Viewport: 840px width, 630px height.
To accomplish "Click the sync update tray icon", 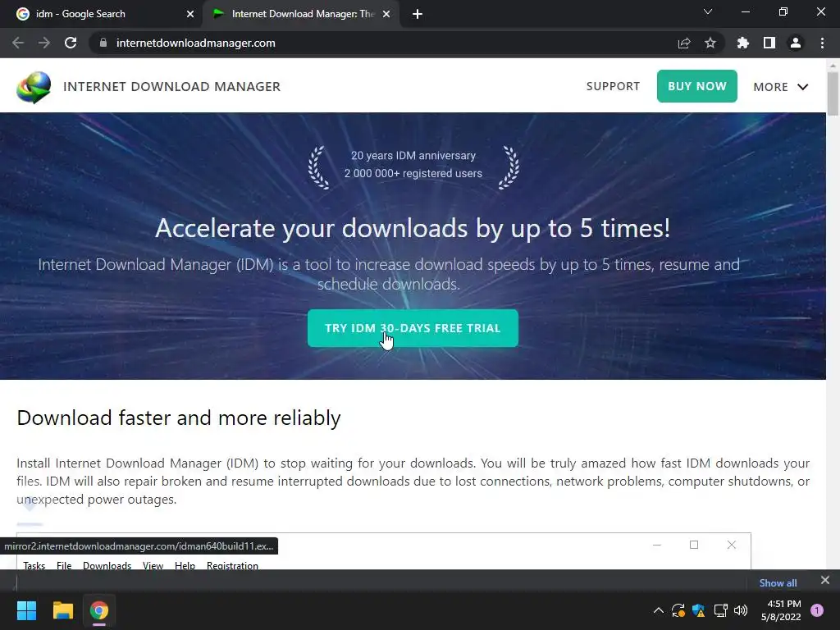I will pos(678,610).
